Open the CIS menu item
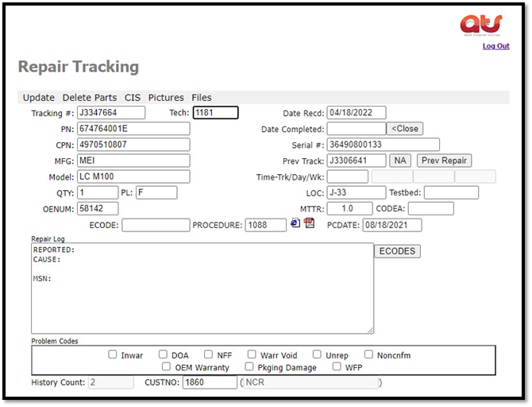The width and height of the screenshot is (532, 407). tap(132, 98)
